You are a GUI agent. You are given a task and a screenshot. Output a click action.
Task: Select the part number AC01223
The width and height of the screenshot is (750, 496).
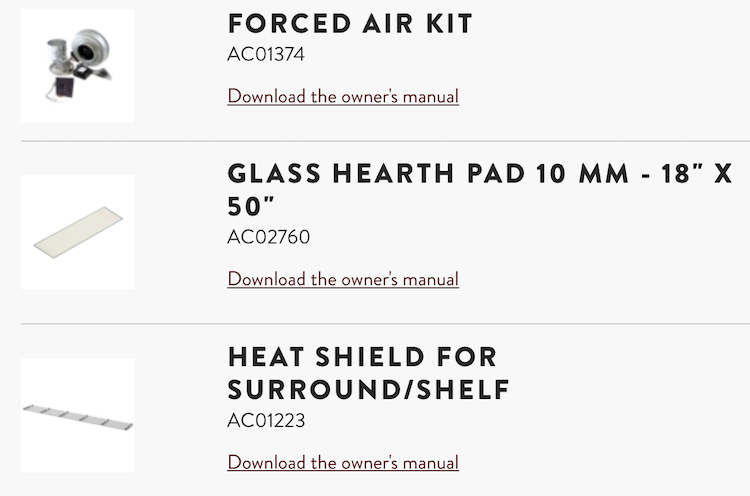coord(266,420)
